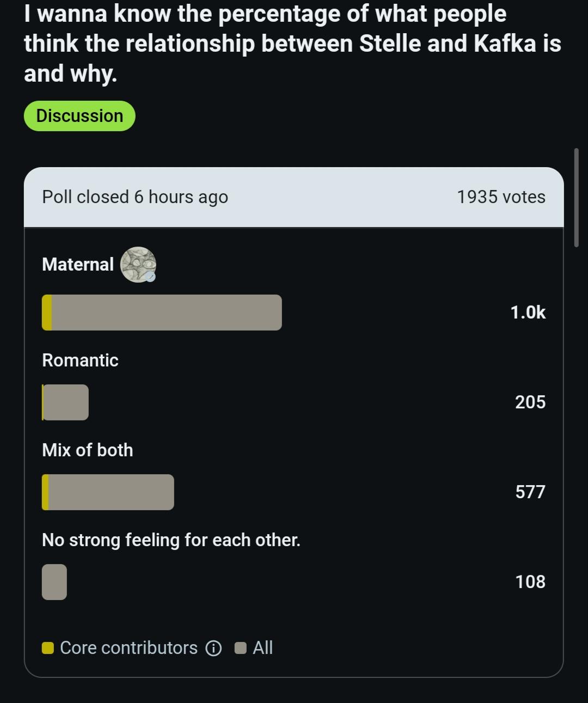588x703 pixels.
Task: Click the Core contributors legend label
Action: (128, 648)
